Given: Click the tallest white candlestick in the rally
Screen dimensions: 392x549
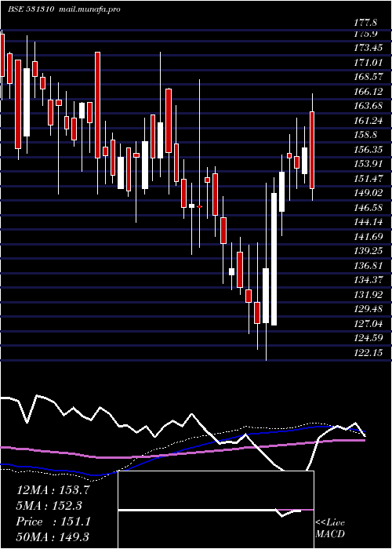Looking at the screenshot, I should tap(274, 259).
